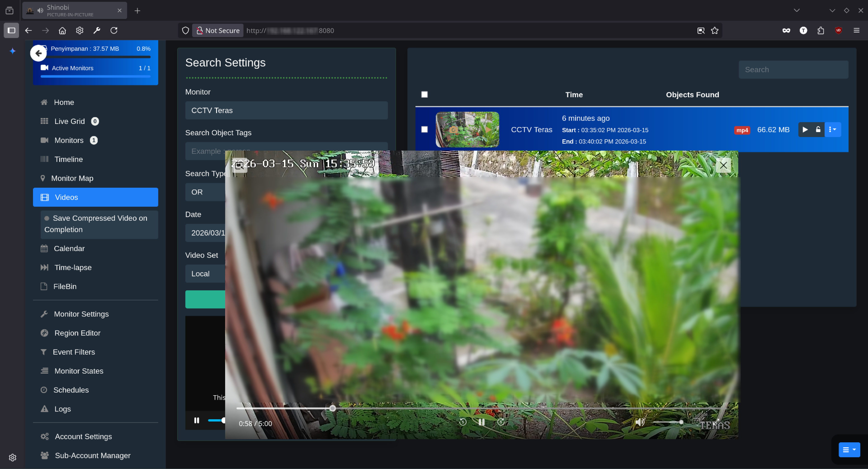
Task: Click the sidebar collapse back-arrow button
Action: point(38,53)
